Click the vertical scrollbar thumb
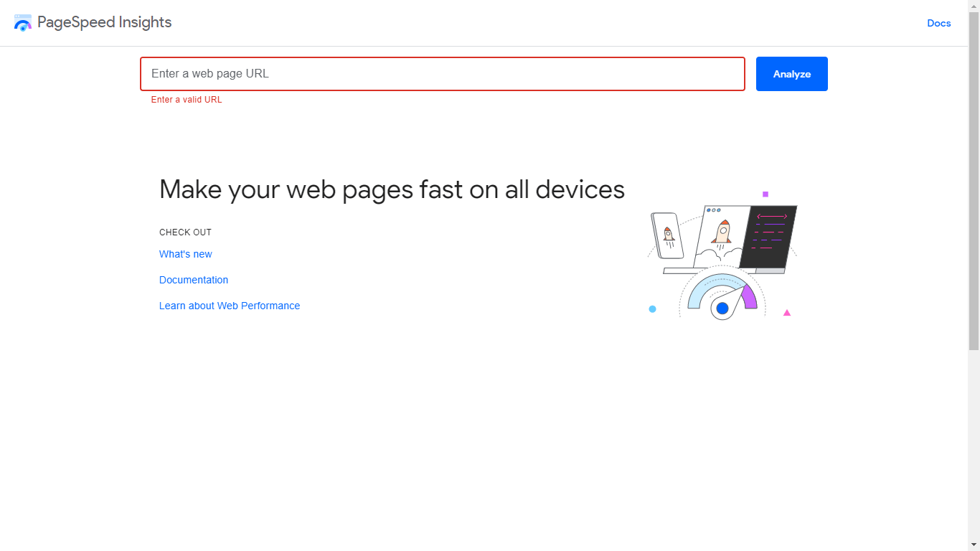The image size is (980, 551). [x=974, y=181]
